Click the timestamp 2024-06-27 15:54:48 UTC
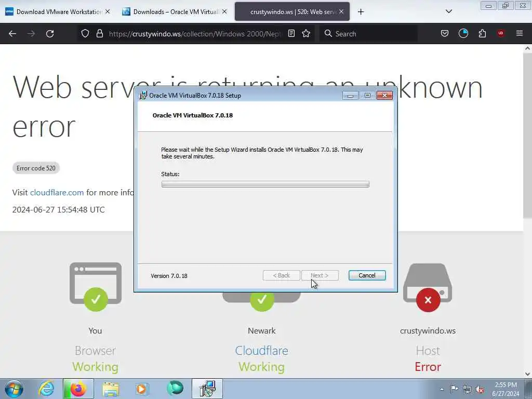The image size is (532, 399). click(x=58, y=210)
